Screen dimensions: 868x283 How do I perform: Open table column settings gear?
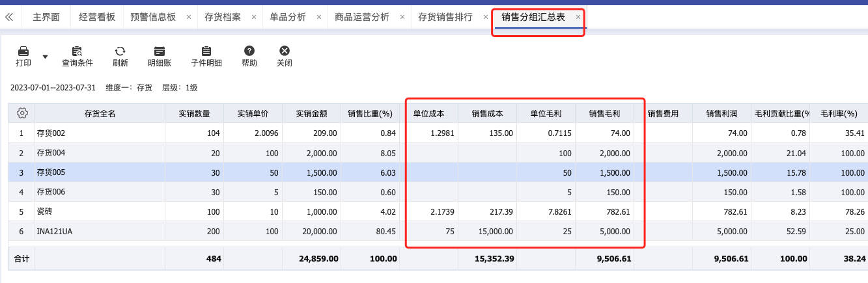pos(22,113)
